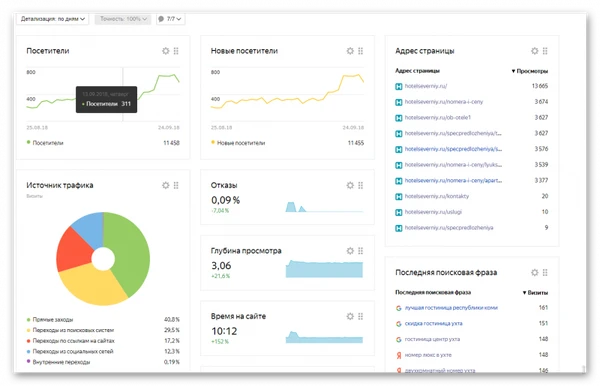
Task: Open search phrase лучшая гостиница республики коми
Action: coord(451,308)
